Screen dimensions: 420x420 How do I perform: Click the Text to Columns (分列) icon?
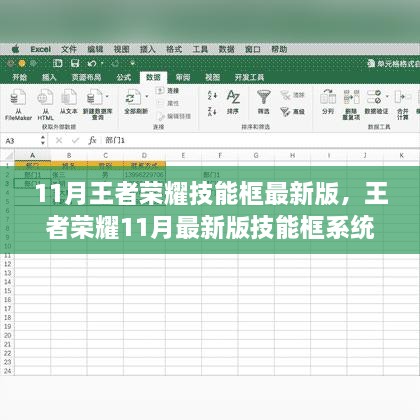click(x=328, y=97)
